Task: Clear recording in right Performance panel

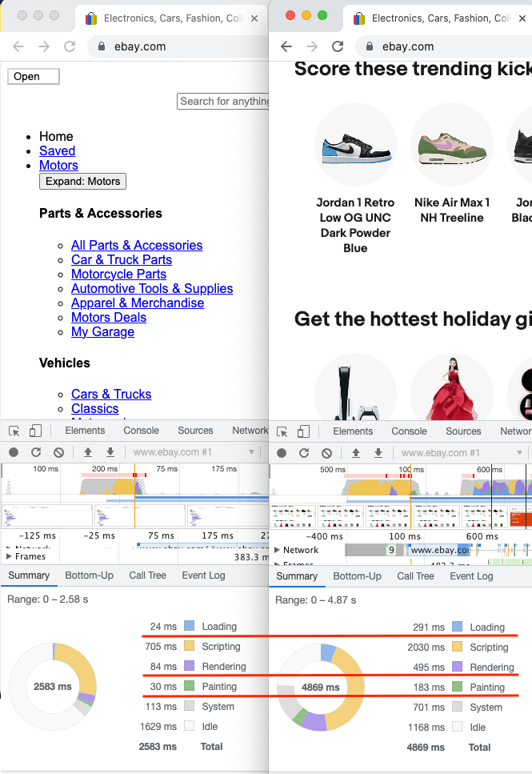Action: point(326,453)
